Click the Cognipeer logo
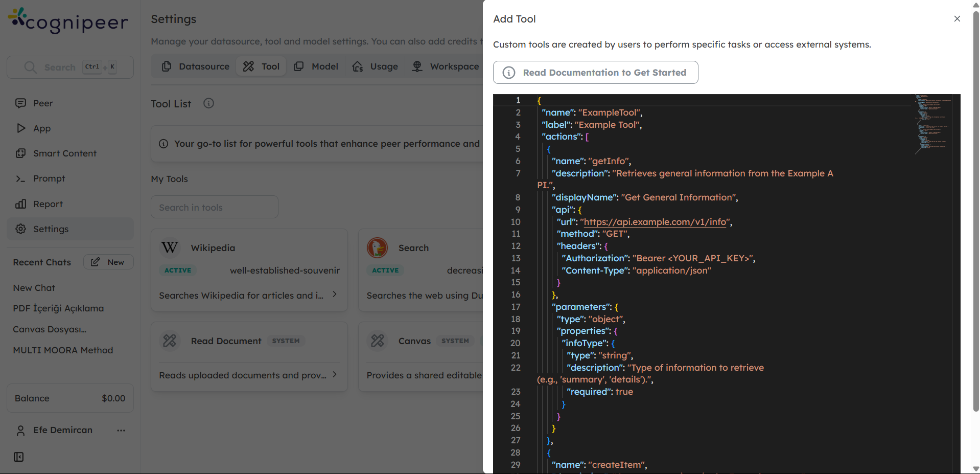This screenshot has width=980, height=474. tap(68, 21)
